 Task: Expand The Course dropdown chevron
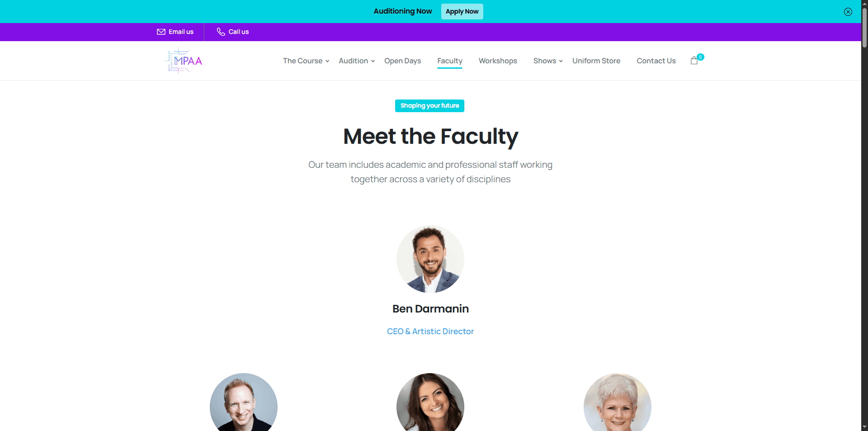(x=327, y=61)
